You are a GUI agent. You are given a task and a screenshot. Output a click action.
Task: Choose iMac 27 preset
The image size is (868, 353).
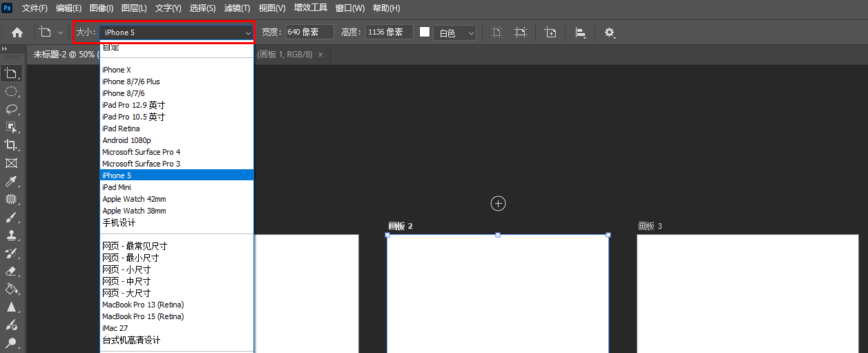[x=177, y=328]
